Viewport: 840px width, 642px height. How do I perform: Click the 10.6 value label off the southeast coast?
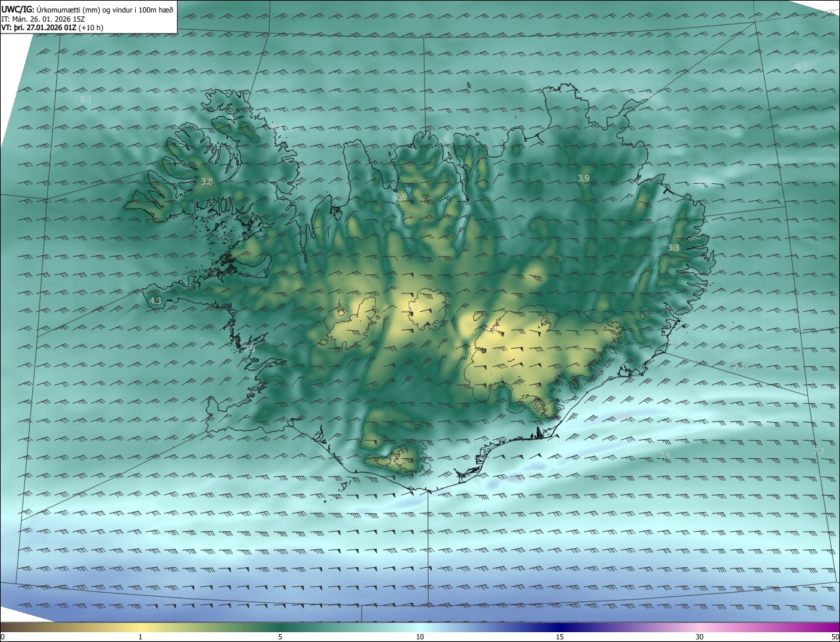pos(621,416)
